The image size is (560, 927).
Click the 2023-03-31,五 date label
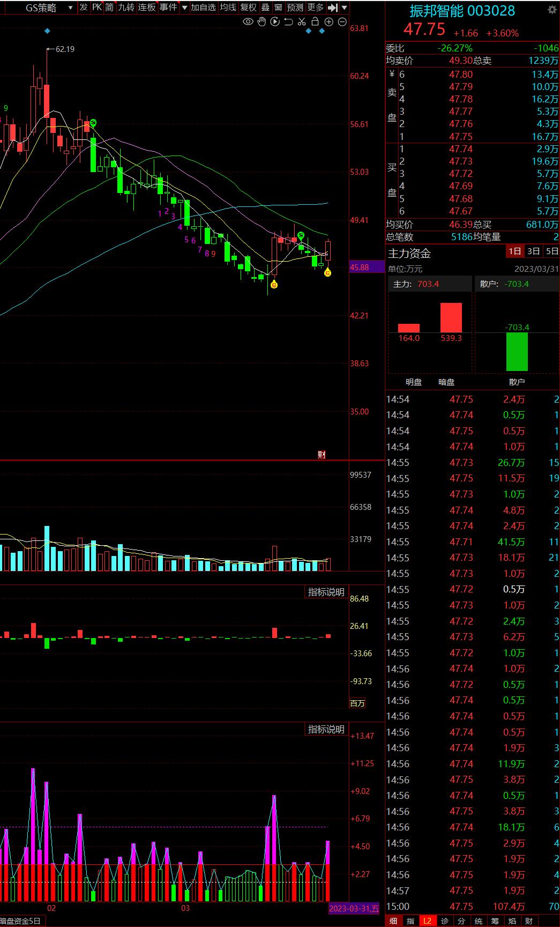354,908
